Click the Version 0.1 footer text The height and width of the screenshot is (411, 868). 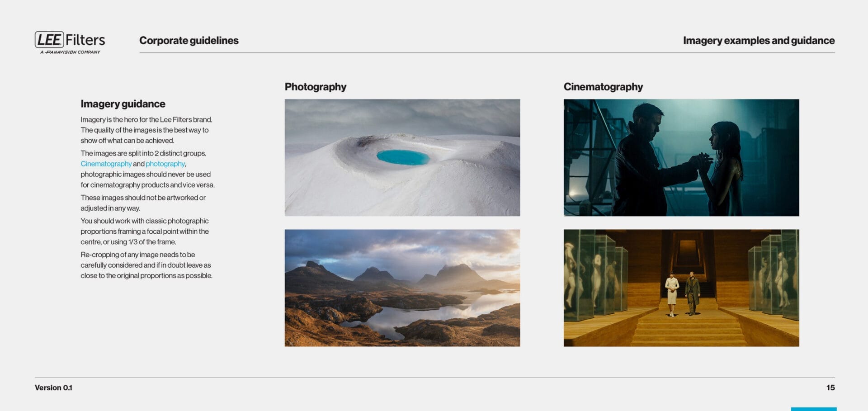(53, 387)
